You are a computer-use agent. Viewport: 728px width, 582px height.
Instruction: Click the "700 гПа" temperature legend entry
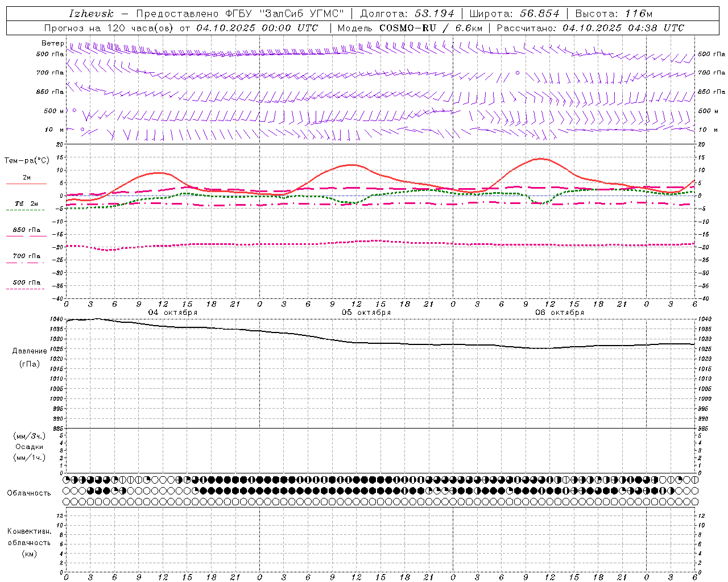point(26,256)
